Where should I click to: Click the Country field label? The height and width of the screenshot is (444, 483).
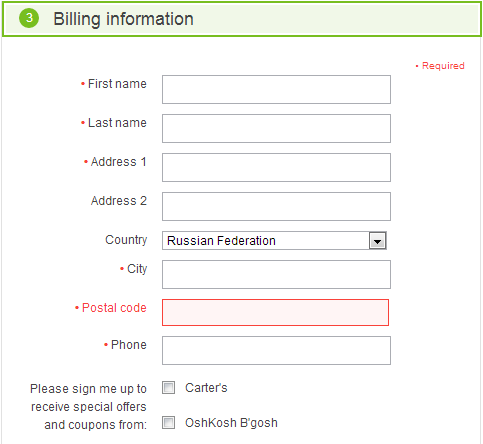tap(126, 240)
